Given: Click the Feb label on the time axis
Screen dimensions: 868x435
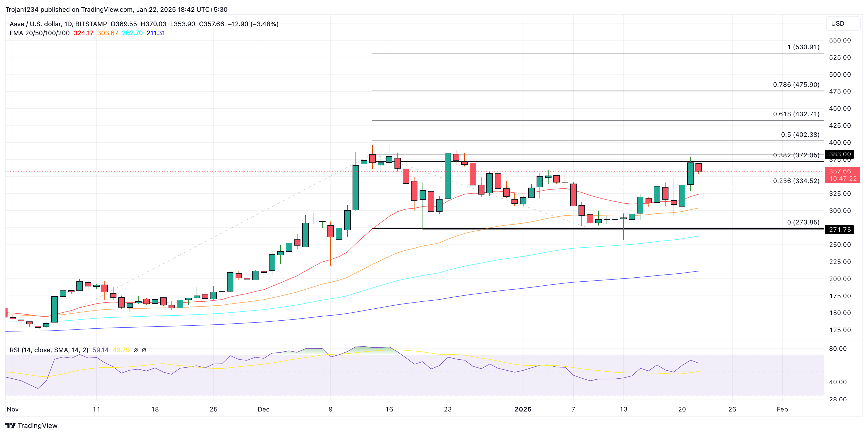Looking at the screenshot, I should point(782,409).
